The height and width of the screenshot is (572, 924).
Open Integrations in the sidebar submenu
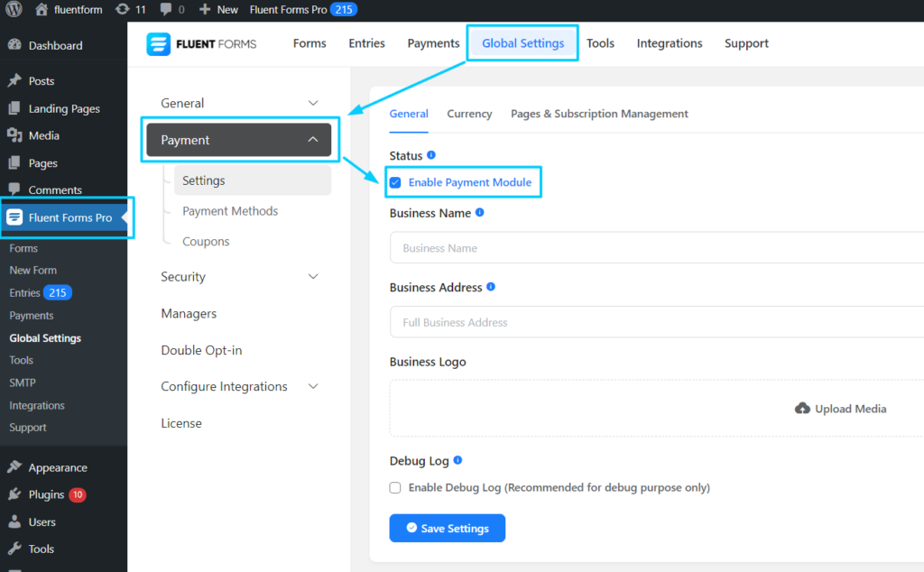click(x=36, y=405)
